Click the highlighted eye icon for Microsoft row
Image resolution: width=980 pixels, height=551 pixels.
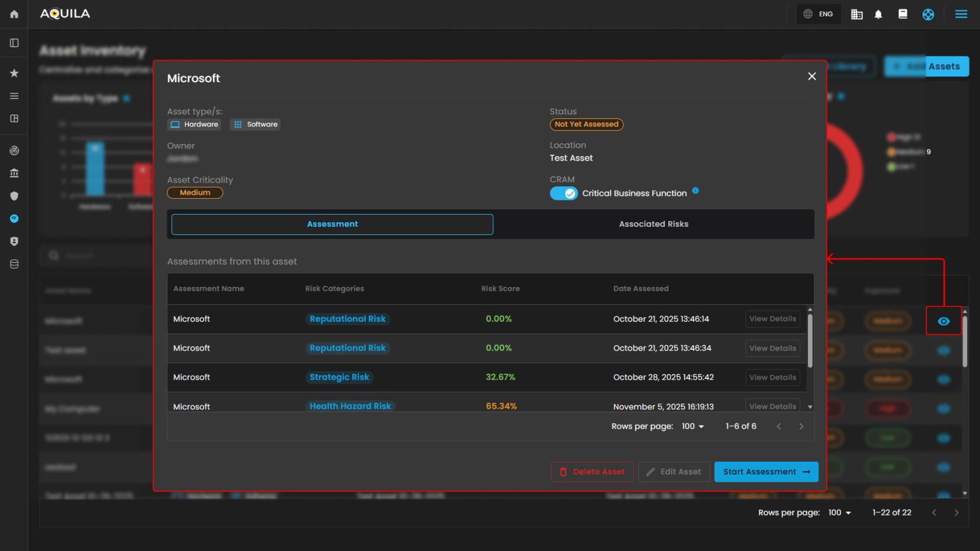coord(943,321)
